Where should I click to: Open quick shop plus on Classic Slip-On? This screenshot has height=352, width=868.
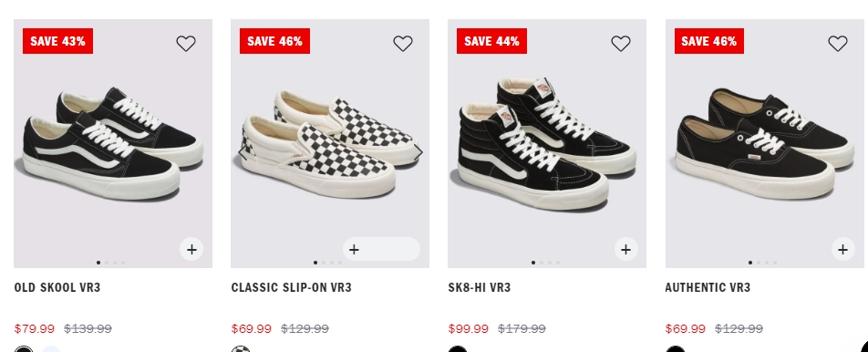pyautogui.click(x=381, y=250)
